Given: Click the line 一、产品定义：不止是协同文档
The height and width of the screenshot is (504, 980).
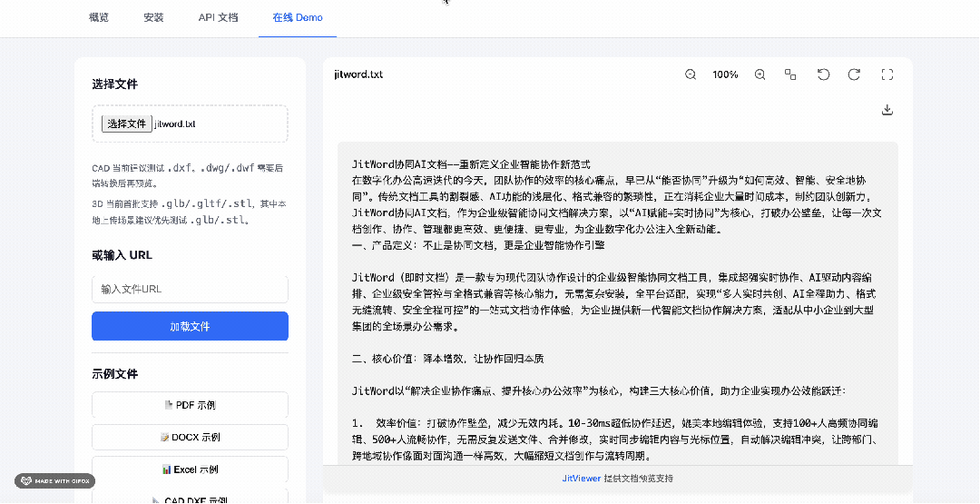Looking at the screenshot, I should (x=478, y=246).
